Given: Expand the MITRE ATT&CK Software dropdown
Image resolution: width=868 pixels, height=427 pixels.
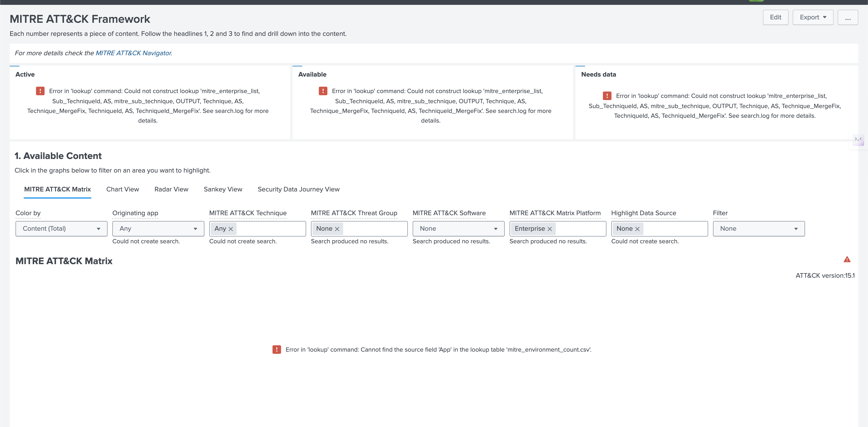Looking at the screenshot, I should (x=458, y=229).
